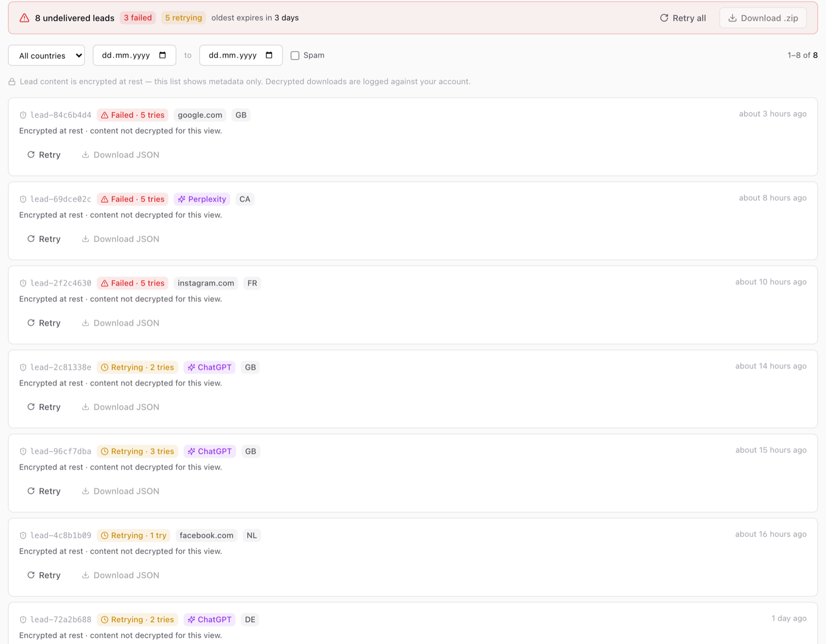This screenshot has width=826, height=644.
Task: Download JSON for lead-69dce02c
Action: pyautogui.click(x=120, y=239)
